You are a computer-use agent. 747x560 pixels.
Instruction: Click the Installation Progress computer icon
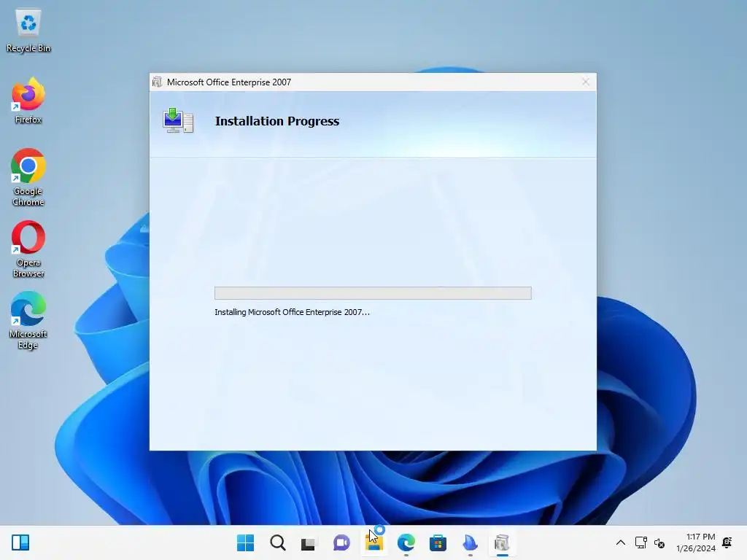(x=178, y=120)
